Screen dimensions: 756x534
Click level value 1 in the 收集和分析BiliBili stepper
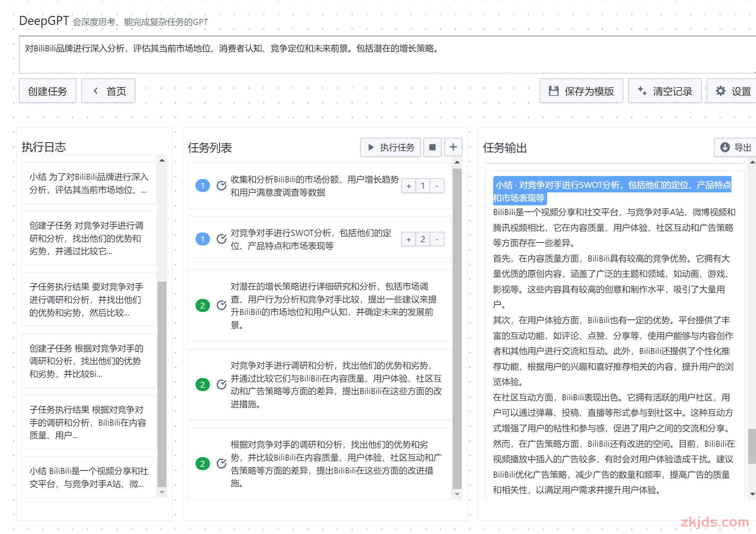423,186
